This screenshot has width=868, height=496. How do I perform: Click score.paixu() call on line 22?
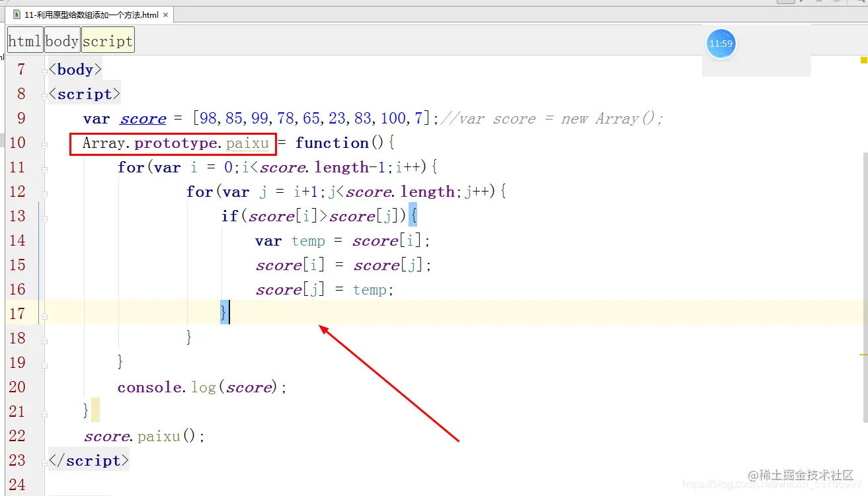140,437
